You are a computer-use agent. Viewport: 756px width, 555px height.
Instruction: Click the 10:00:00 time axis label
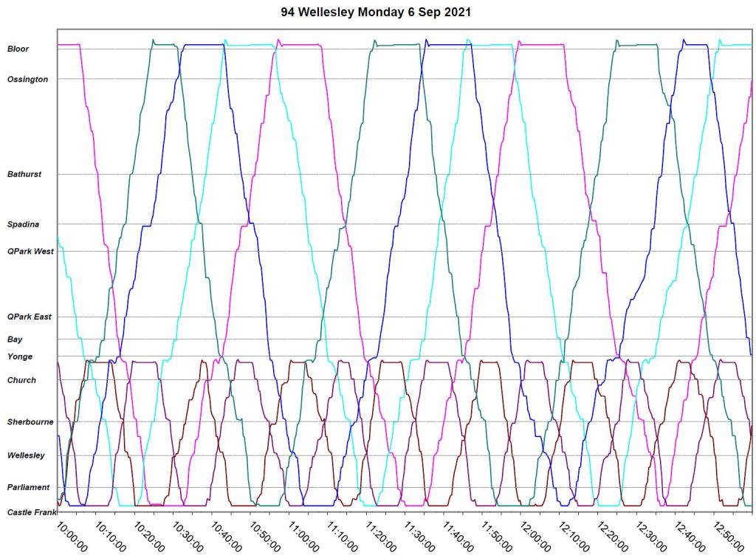72,537
